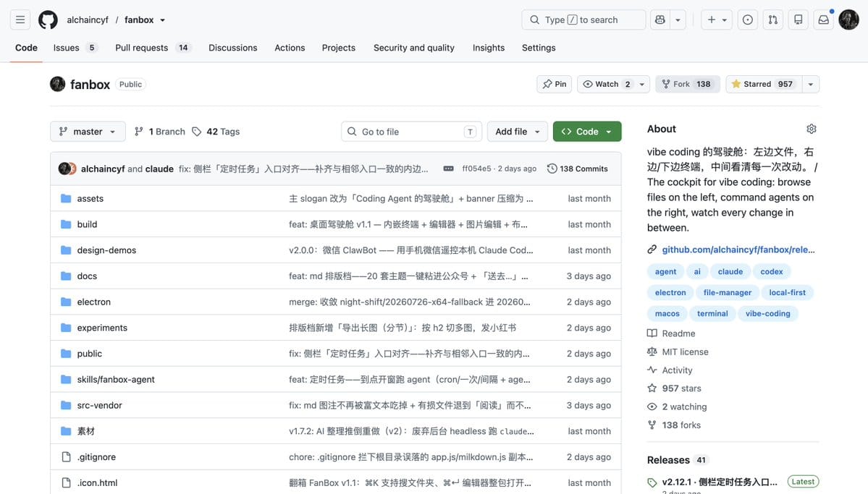Screen dimensions: 868x494
Task: Expand commit message ellipsis button
Action: coord(448,169)
